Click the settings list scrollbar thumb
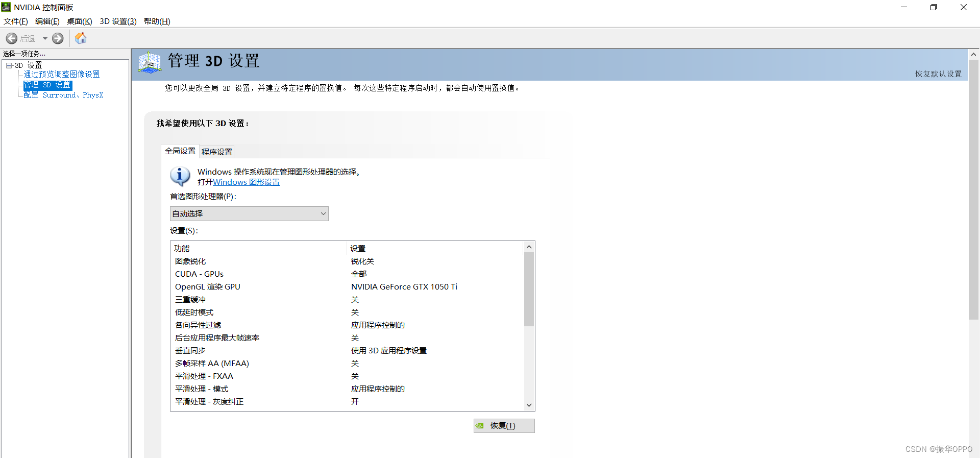Screen dimensions: 980x458 [x=529, y=289]
